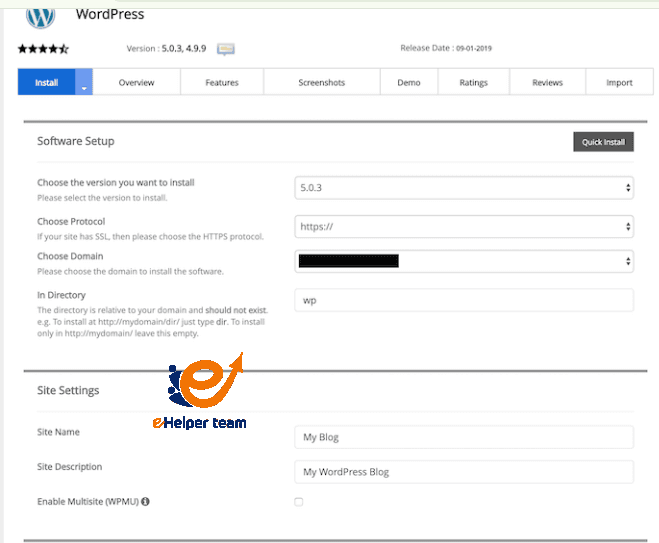Click the WordPress title text
Screen dimensions: 659x543
pos(110,14)
